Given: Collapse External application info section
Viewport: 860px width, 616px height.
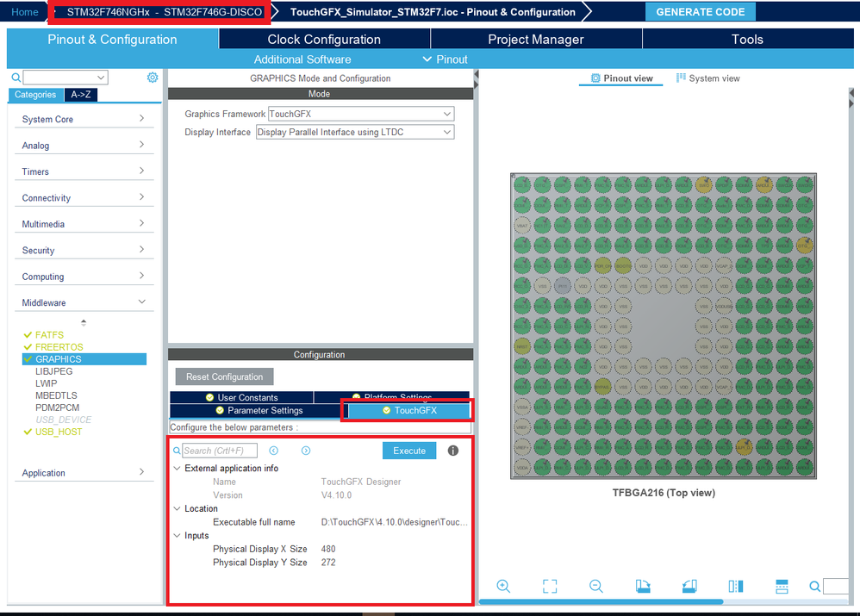Looking at the screenshot, I should pyautogui.click(x=178, y=468).
